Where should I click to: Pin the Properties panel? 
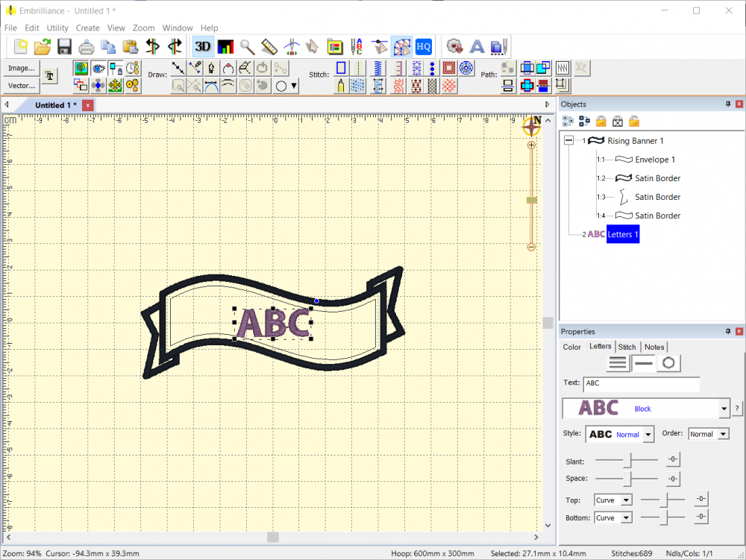coord(729,331)
